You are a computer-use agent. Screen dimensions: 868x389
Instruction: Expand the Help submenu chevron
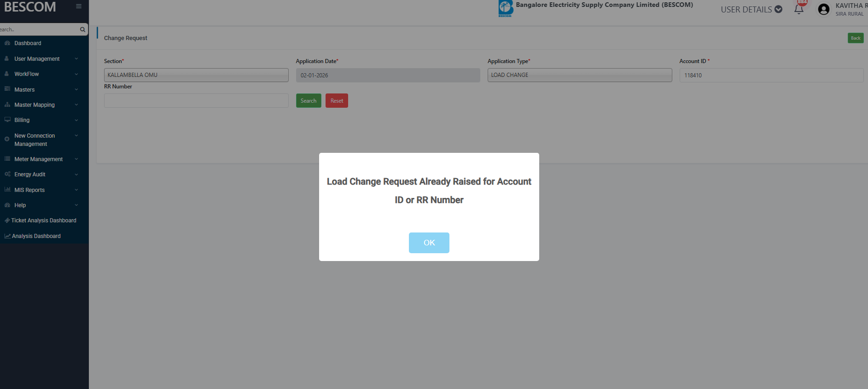pos(76,205)
